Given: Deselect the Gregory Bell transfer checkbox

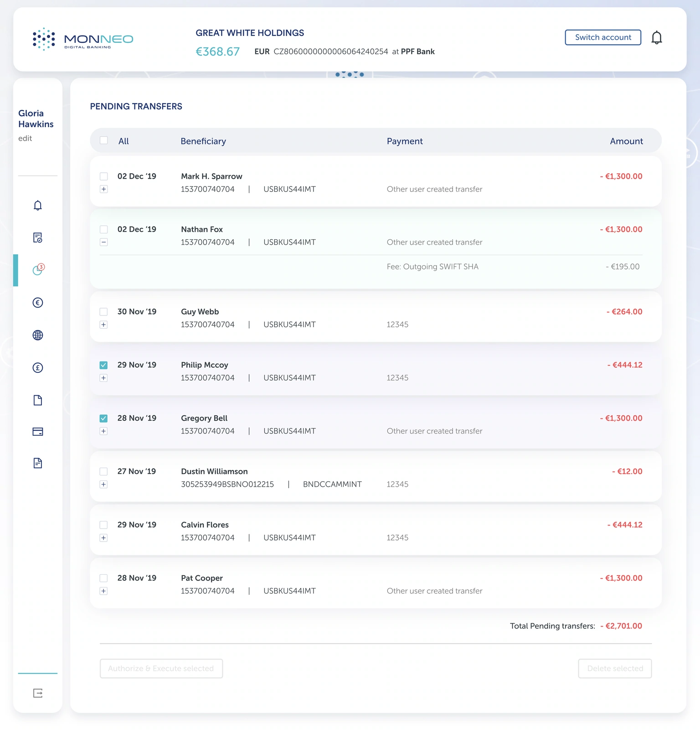Looking at the screenshot, I should point(104,418).
